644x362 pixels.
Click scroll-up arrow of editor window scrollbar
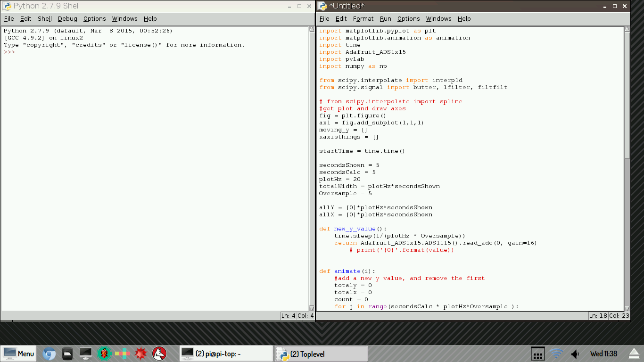coord(627,29)
